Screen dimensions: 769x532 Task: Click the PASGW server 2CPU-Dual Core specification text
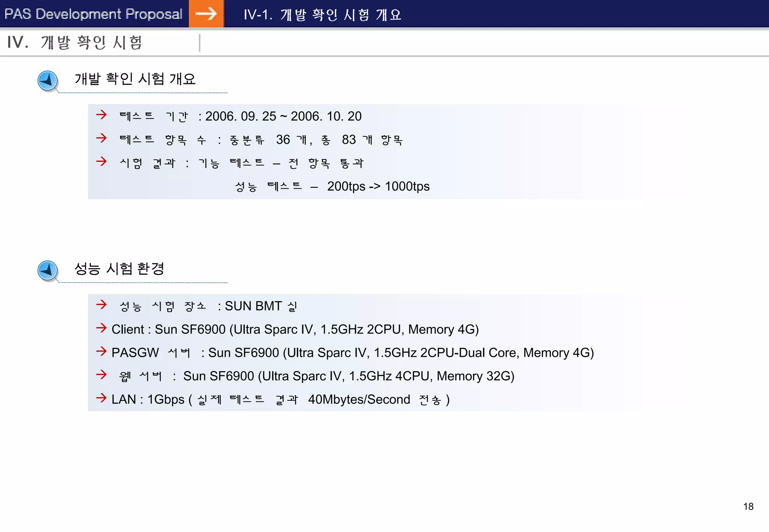coord(401,353)
